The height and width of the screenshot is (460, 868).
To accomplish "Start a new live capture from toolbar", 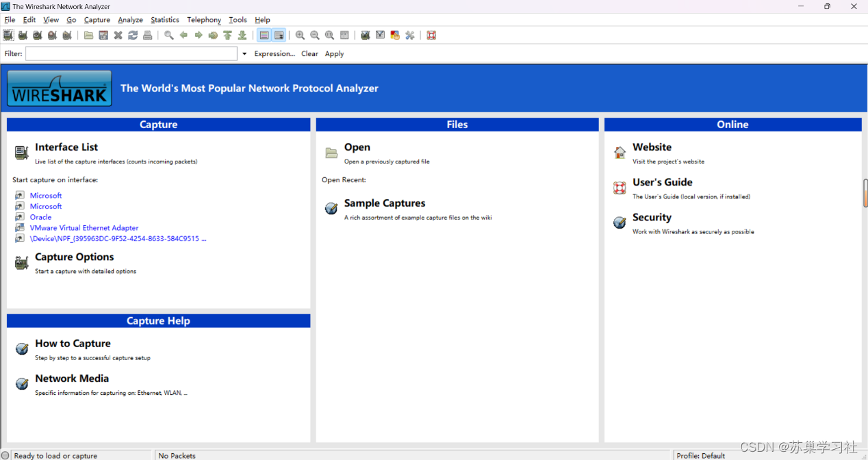I will [x=38, y=35].
